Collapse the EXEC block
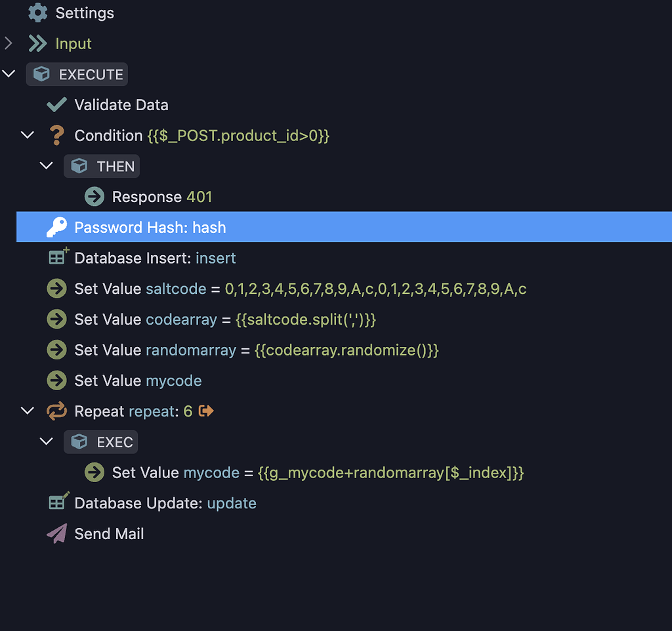Screen dimensions: 672x631 coord(46,441)
